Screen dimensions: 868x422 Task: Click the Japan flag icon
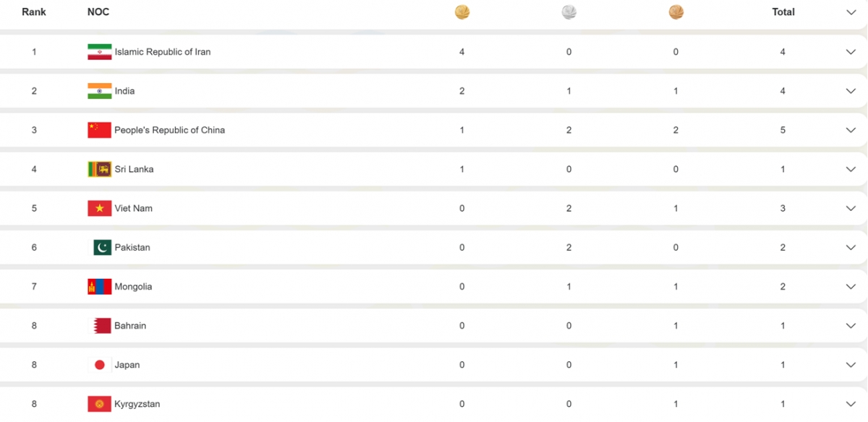100,365
